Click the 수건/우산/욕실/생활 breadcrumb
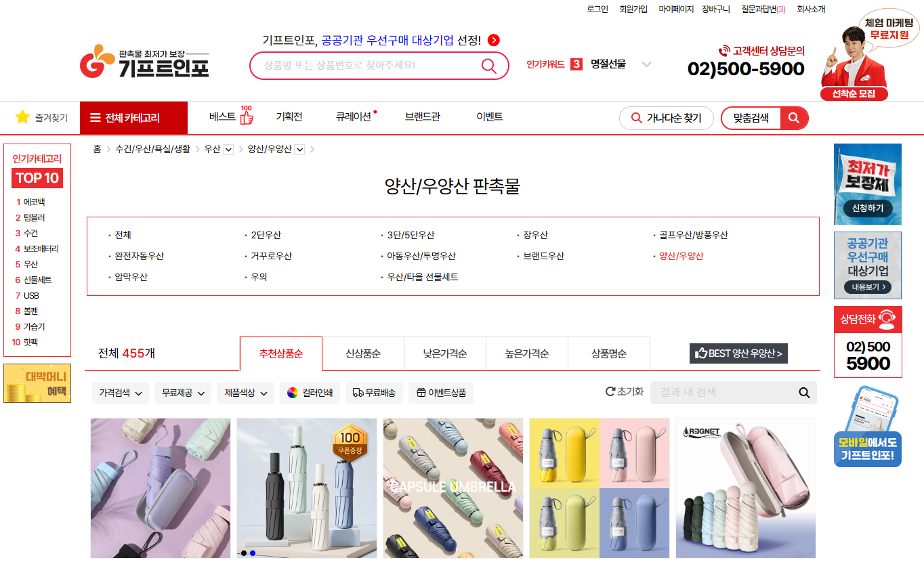This screenshot has width=924, height=562. 152,149
